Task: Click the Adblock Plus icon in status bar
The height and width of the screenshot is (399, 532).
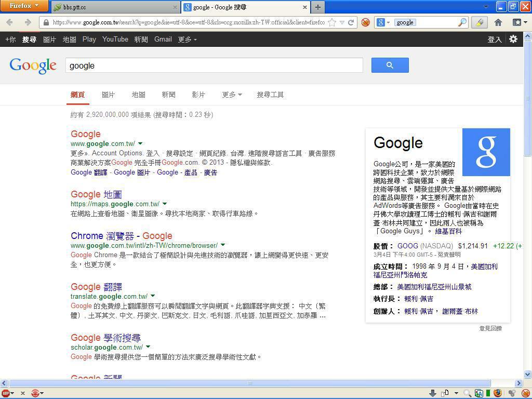Action: [x=5, y=393]
